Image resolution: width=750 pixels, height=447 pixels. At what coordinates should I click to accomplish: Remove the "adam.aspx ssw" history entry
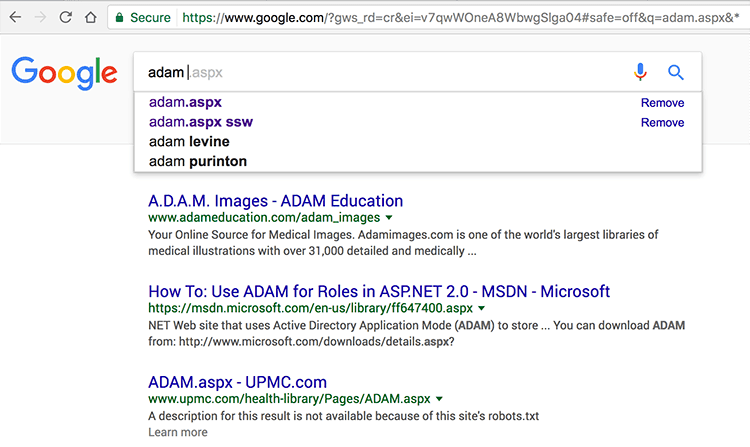[x=662, y=122]
